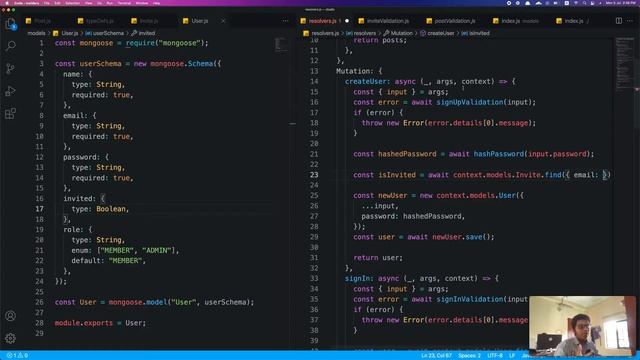Click 'signIn' resolver name

coord(357,278)
